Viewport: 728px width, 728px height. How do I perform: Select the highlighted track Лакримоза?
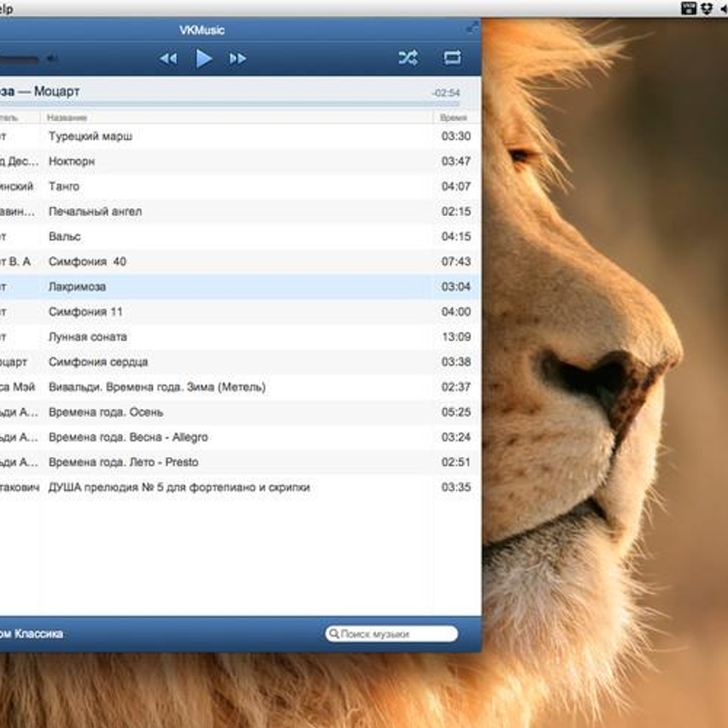pyautogui.click(x=240, y=287)
